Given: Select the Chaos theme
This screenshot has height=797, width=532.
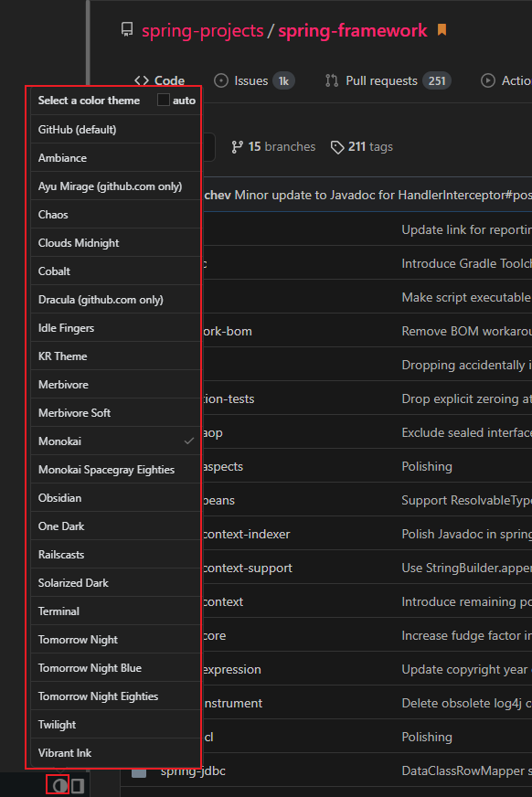Looking at the screenshot, I should [x=115, y=215].
